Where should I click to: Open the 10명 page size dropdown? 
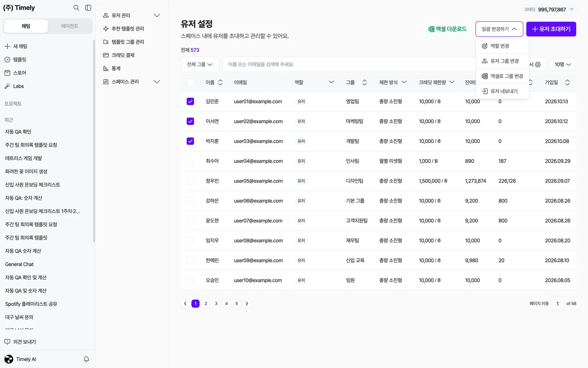(x=563, y=64)
